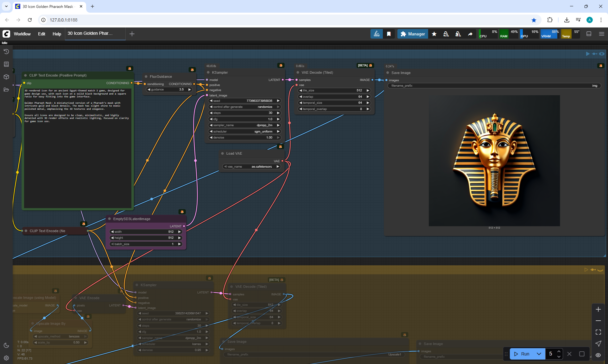This screenshot has height=364, width=608.
Task: Toggle link visibility with the eye icon
Action: (598, 355)
